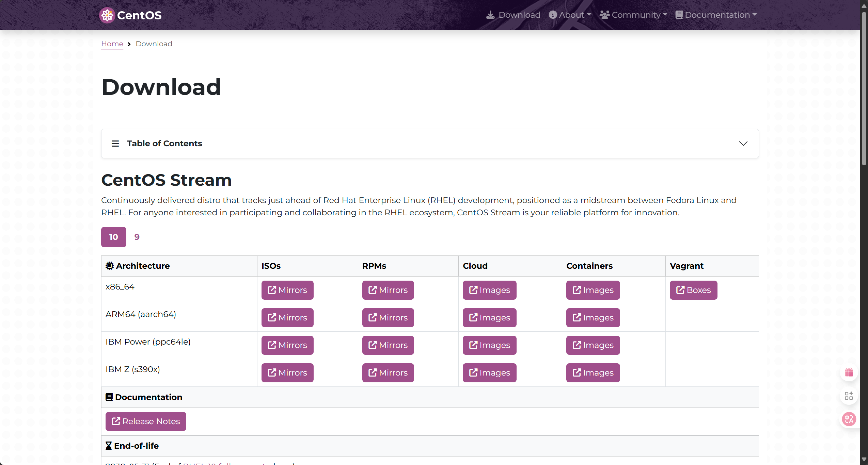
Task: Open the Download nav link
Action: (x=513, y=15)
